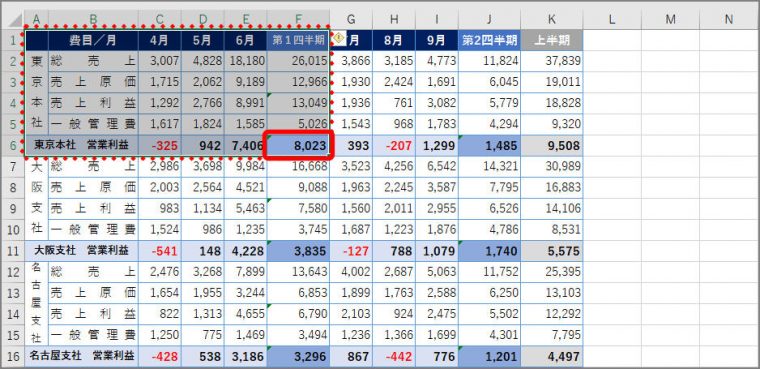Select cell J11 showing 1,740
Screen dimensions: 760x369
pos(490,251)
